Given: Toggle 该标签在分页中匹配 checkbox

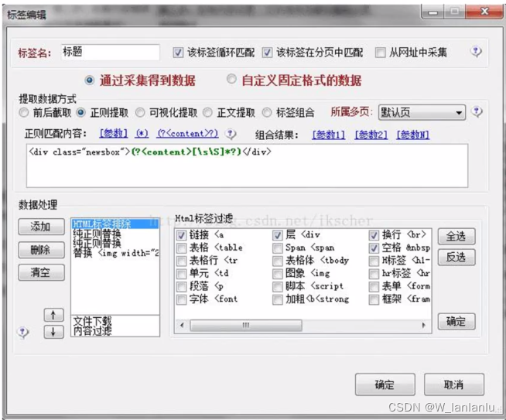Looking at the screenshot, I should click(x=267, y=53).
